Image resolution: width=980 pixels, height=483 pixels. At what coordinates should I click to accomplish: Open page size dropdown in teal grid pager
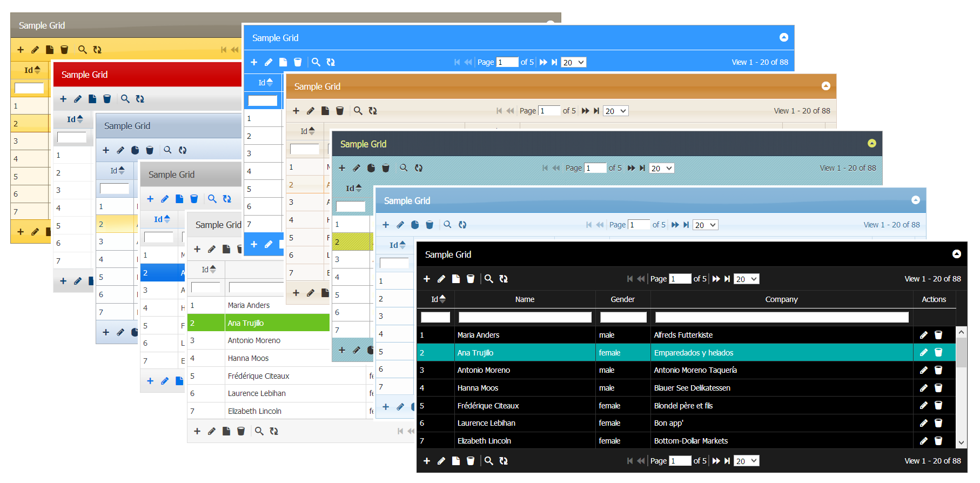[x=661, y=168]
